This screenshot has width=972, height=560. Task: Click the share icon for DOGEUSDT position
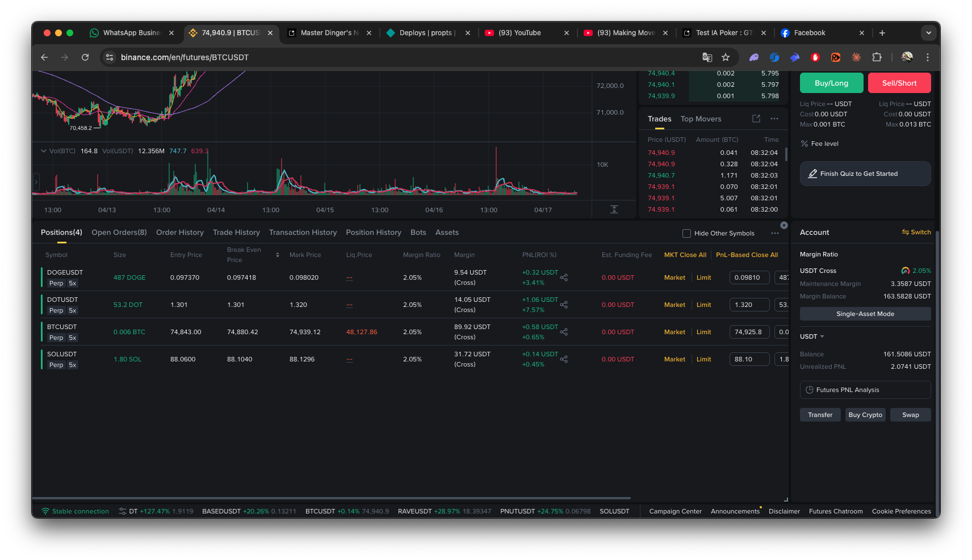pyautogui.click(x=564, y=277)
